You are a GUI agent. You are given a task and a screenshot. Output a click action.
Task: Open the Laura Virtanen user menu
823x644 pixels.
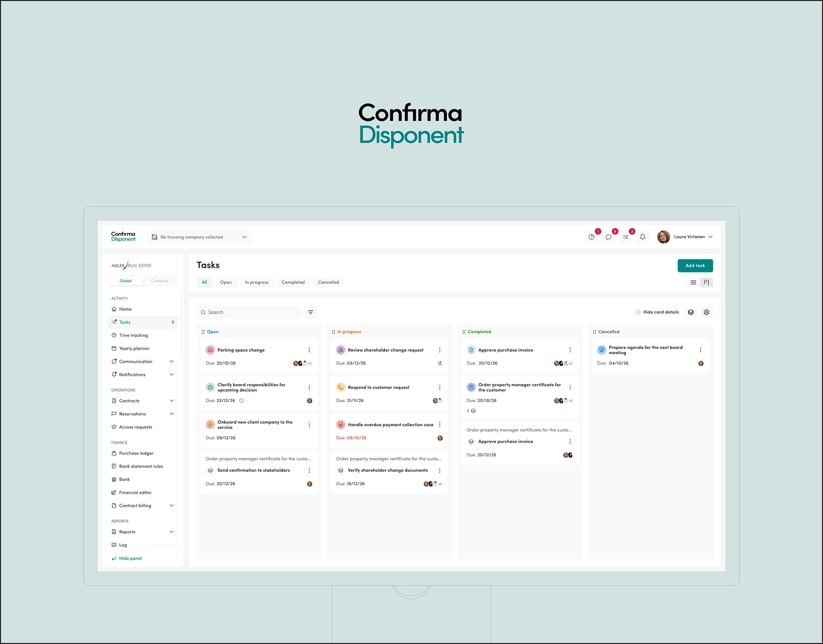coord(685,237)
